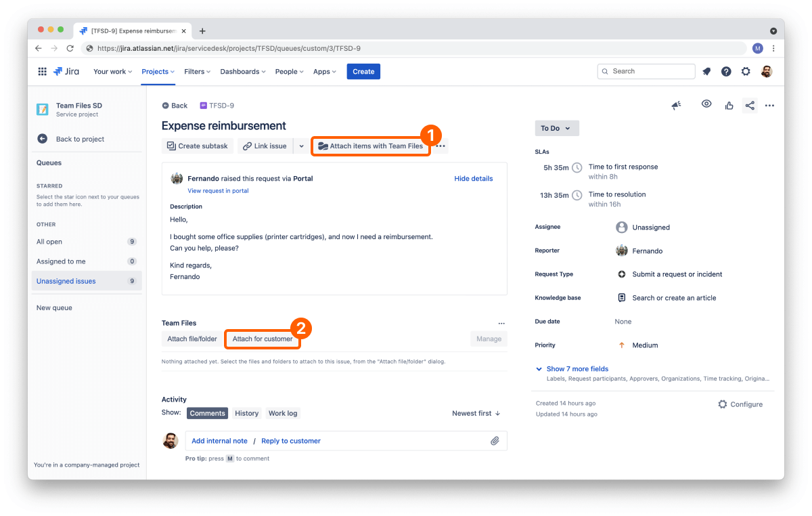This screenshot has width=812, height=516.
Task: Open the People dropdown menu
Action: pyautogui.click(x=290, y=72)
